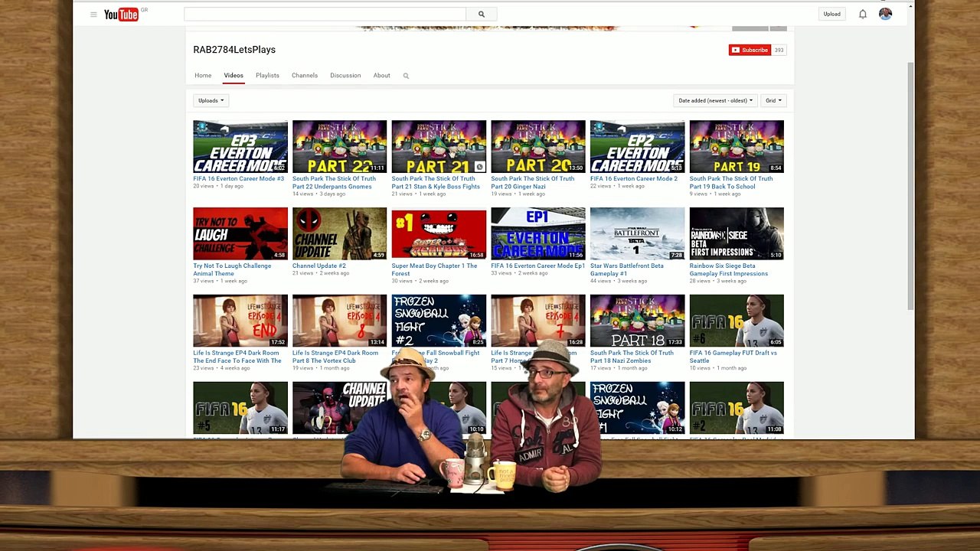Click the channel search magnifier icon
The height and width of the screenshot is (551, 980).
click(x=406, y=76)
